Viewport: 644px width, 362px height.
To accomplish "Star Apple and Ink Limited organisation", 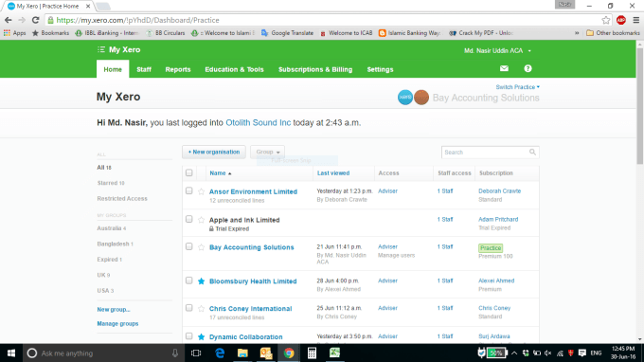I will (x=201, y=220).
